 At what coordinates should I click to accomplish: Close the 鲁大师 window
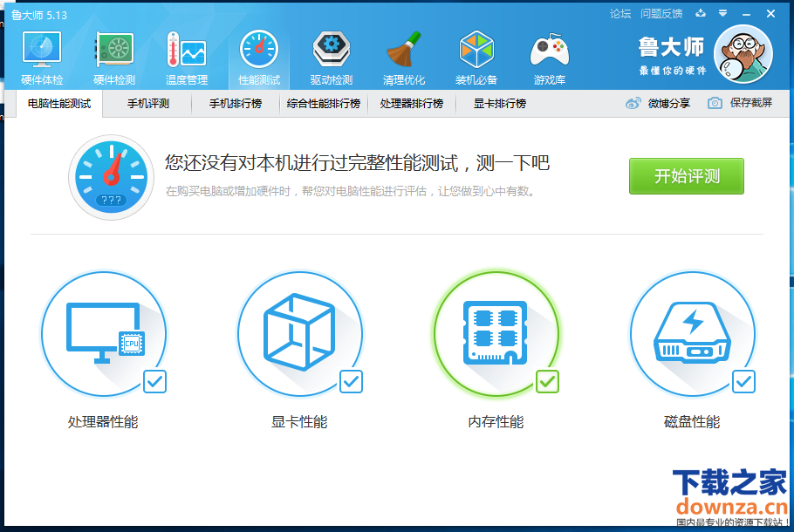tap(770, 14)
